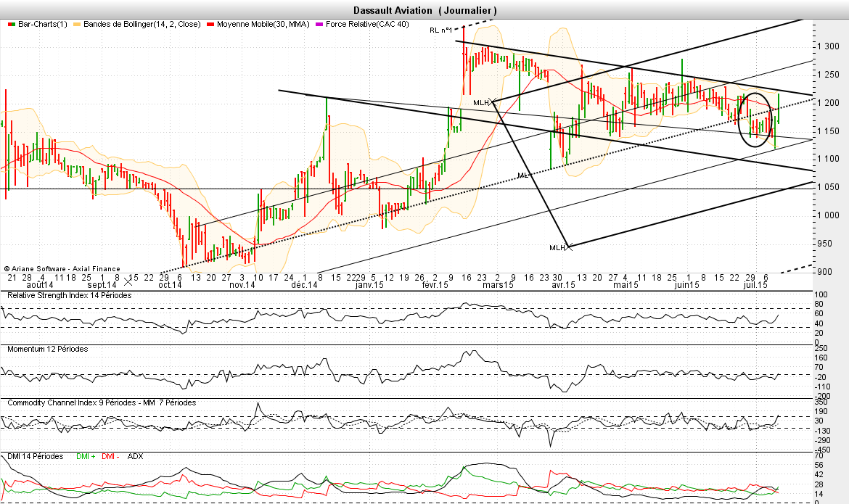Viewport: 849px width, 504px height.
Task: Click the 'DMI 14 Périodes' panel title
Action: coord(36,456)
